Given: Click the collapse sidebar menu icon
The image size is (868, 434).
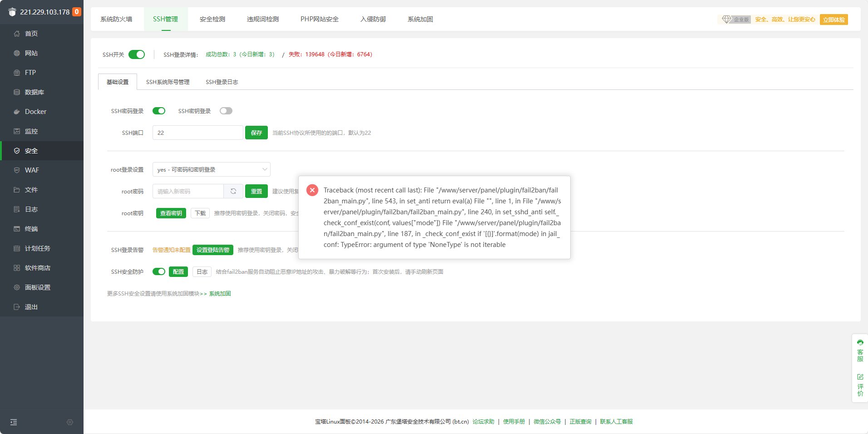Looking at the screenshot, I should pos(14,422).
